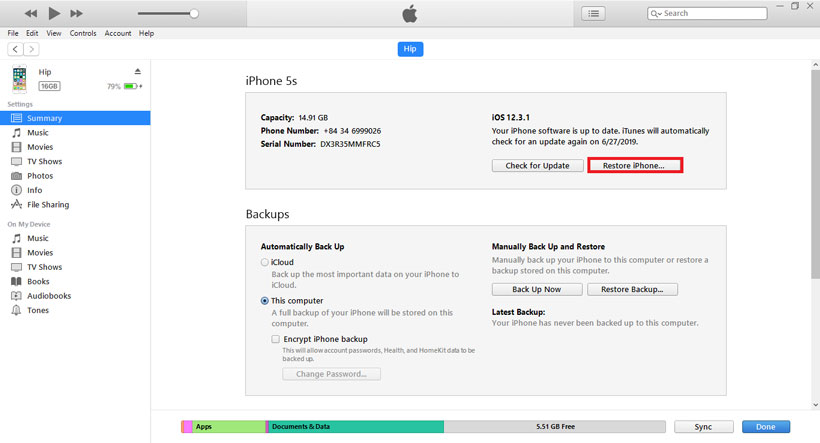The image size is (820, 443).
Task: Click the Apps storage bar segment
Action: (229, 427)
